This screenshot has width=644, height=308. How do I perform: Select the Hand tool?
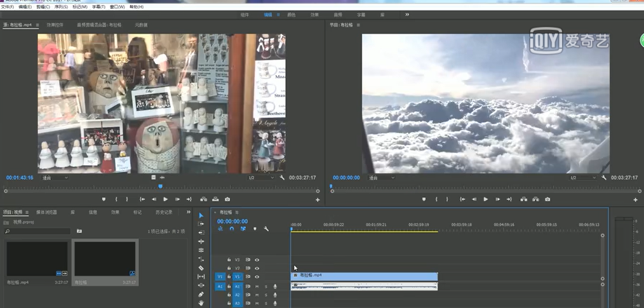point(201,303)
